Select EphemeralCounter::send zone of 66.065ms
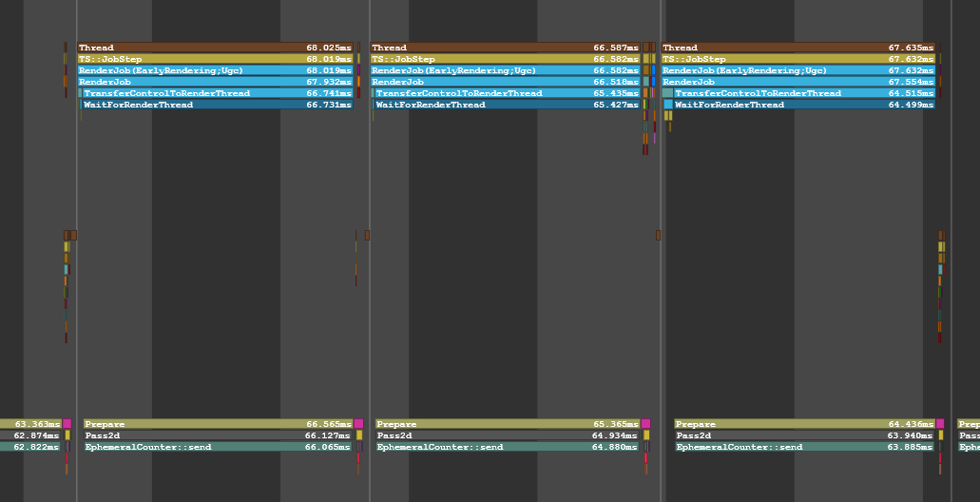980x502 pixels. point(218,447)
